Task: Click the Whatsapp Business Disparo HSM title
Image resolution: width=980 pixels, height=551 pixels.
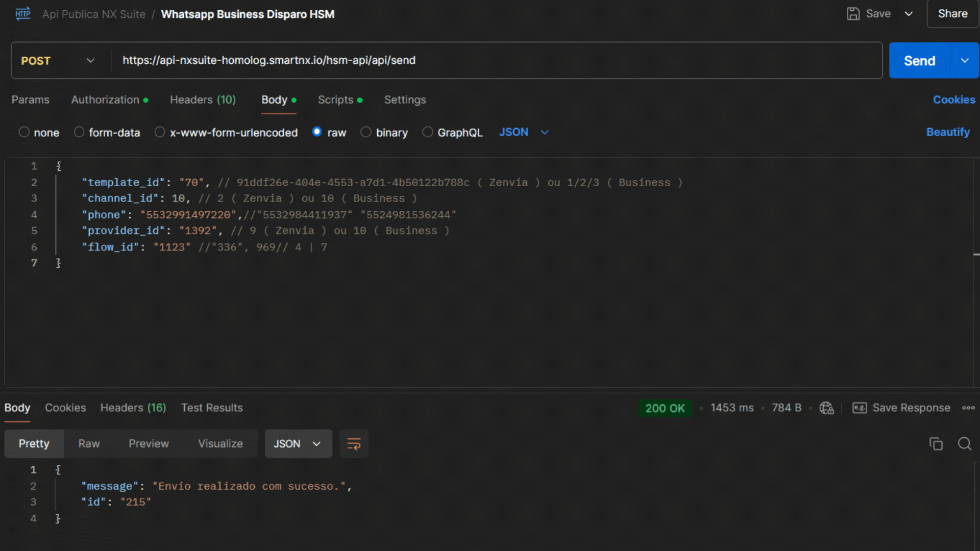Action: [248, 14]
